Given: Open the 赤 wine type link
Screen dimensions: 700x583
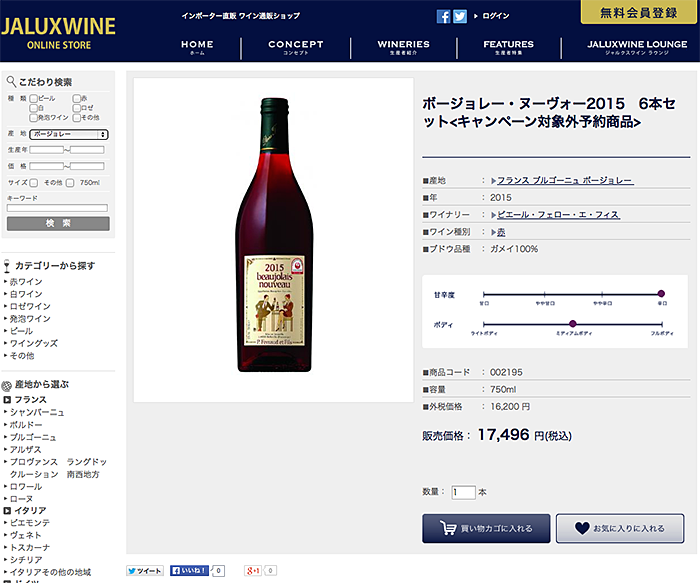Looking at the screenshot, I should click(501, 232).
